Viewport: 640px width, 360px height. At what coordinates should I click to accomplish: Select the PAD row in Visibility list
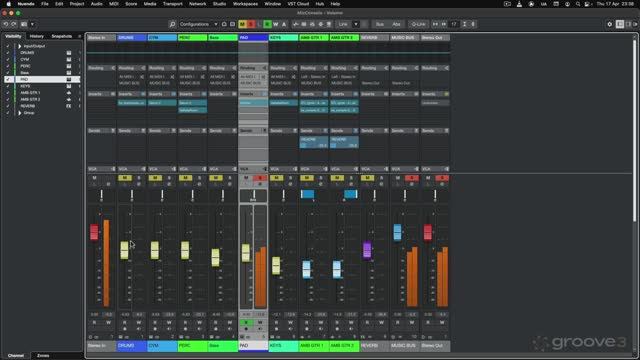[42, 79]
